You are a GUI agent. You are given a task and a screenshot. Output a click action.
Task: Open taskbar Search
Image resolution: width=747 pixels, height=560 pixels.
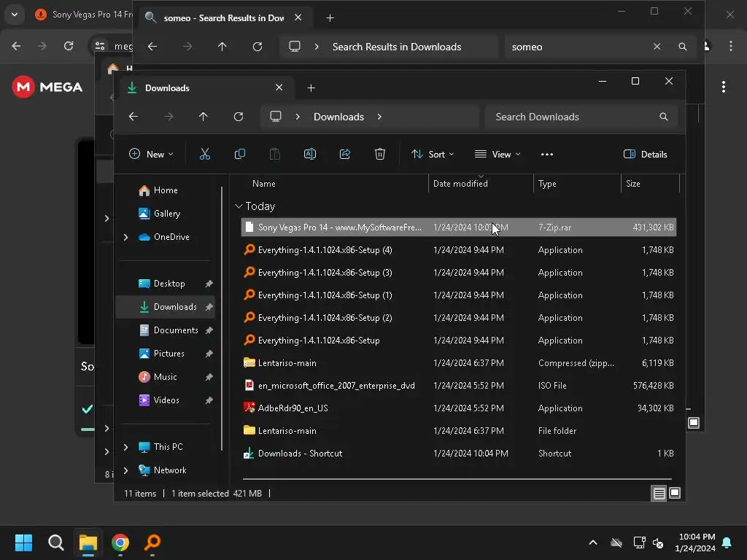(56, 542)
